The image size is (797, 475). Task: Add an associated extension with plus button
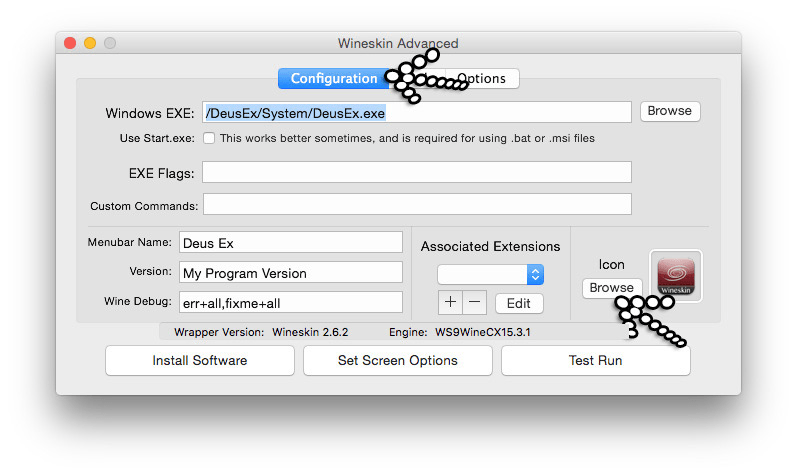[450, 302]
